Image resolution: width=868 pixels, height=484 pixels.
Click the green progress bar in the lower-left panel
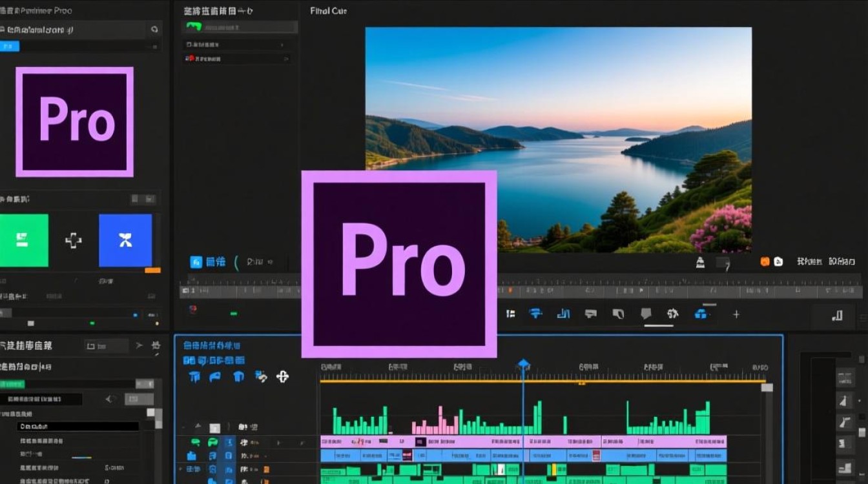pos(12,384)
